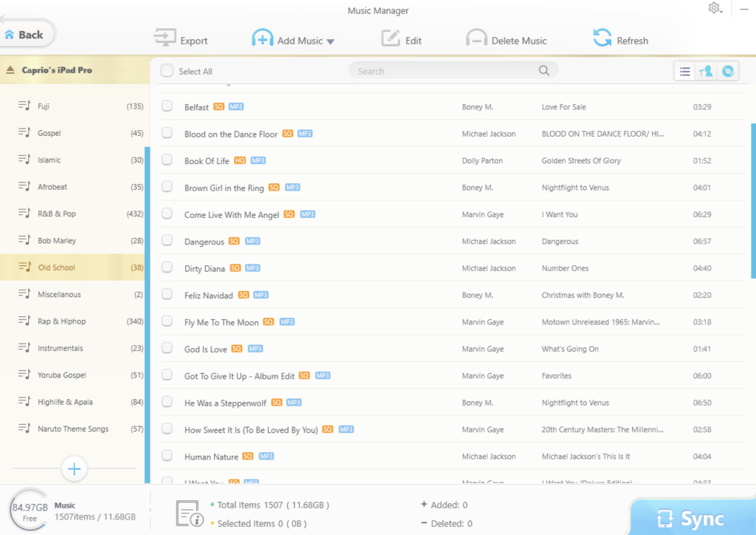Check the box for Brown Girl in the Ring
The image size is (756, 535).
point(167,187)
